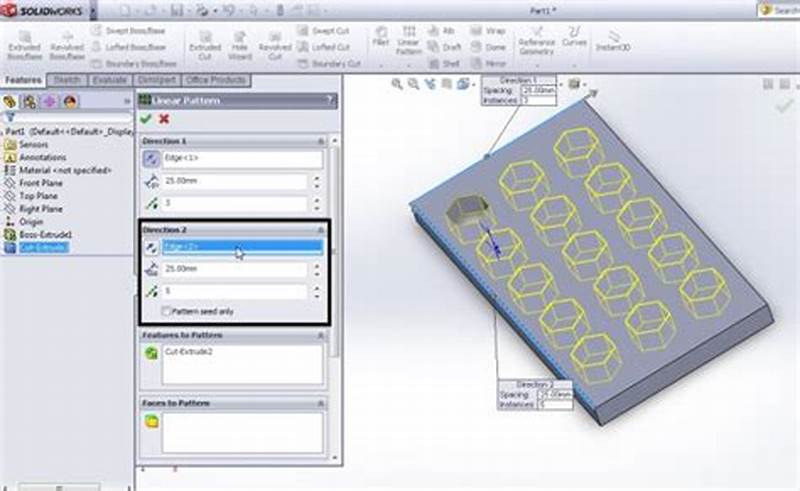Select the Dome tool
800x491 pixels.
coord(488,47)
